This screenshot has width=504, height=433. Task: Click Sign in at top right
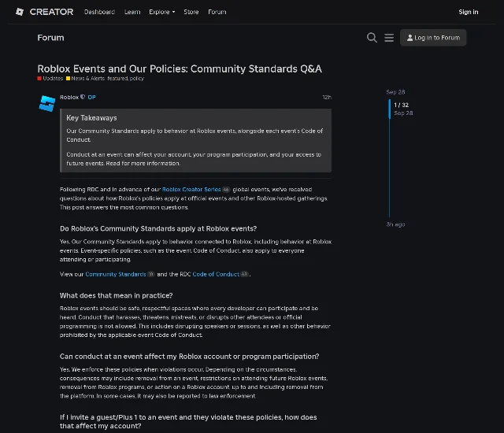(469, 12)
